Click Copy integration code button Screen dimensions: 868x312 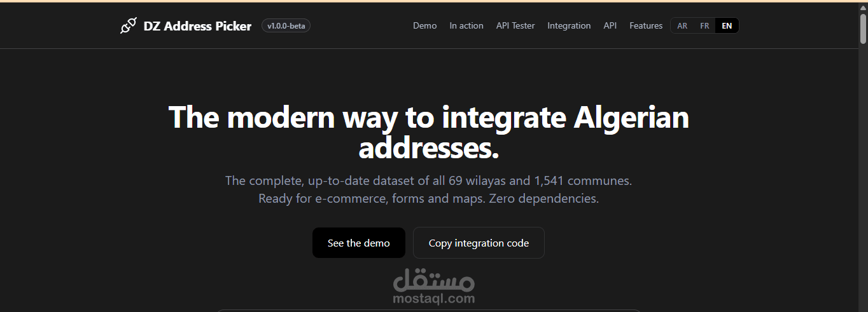[x=479, y=243]
